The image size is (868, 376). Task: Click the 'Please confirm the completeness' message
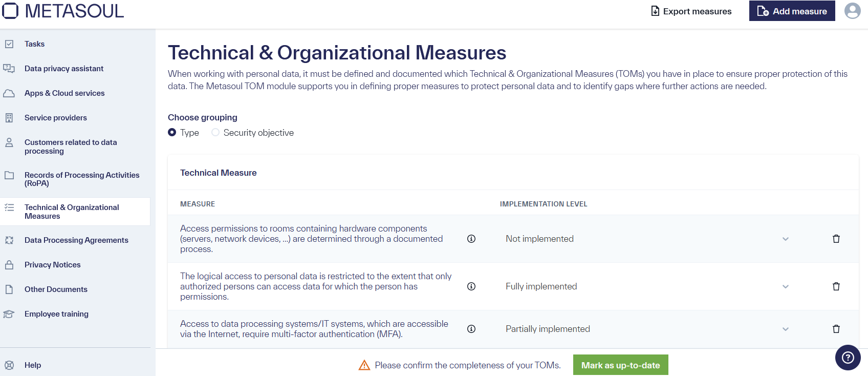[x=468, y=365]
